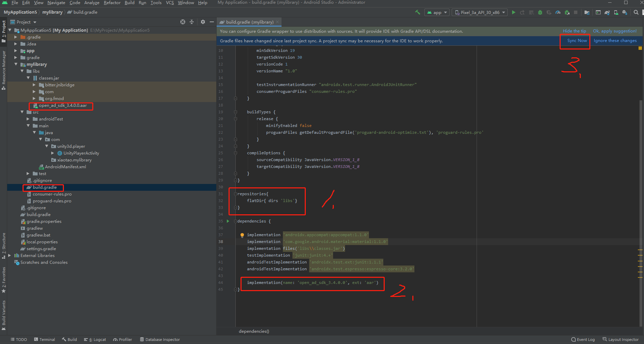Click the Stop square icon in the toolbar

click(576, 12)
